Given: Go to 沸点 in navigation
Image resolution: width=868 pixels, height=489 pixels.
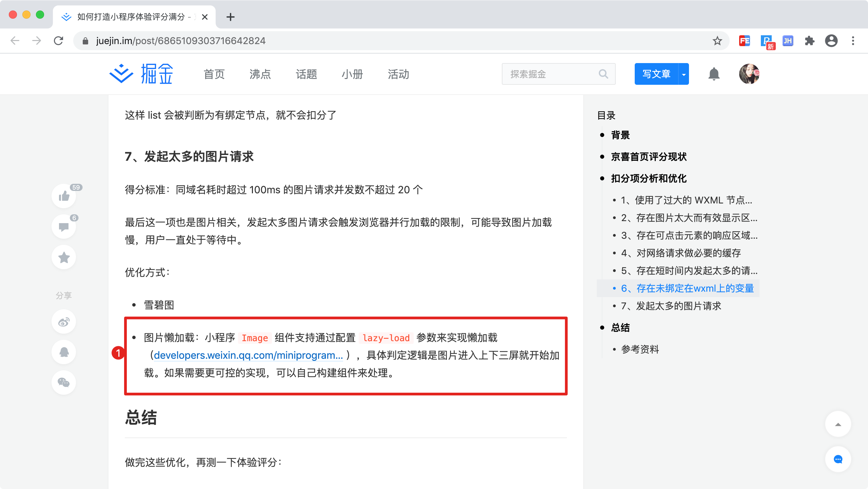Looking at the screenshot, I should click(260, 74).
